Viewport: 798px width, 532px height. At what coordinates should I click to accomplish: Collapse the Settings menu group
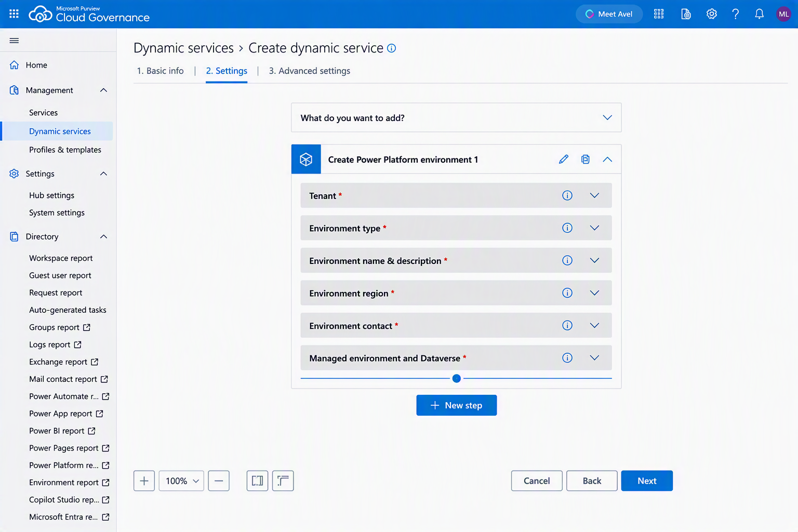pos(103,174)
